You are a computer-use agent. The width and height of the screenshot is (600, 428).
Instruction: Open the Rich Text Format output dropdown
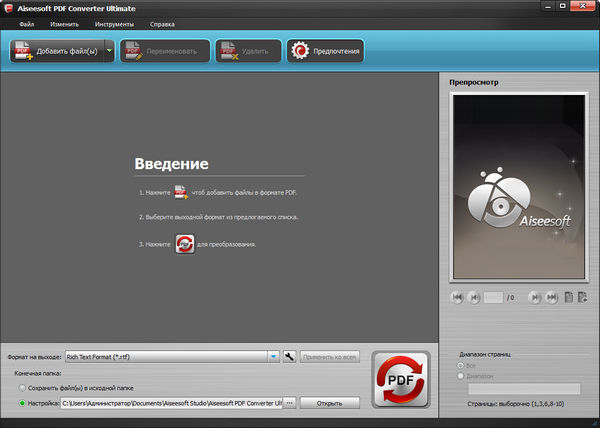pos(273,356)
